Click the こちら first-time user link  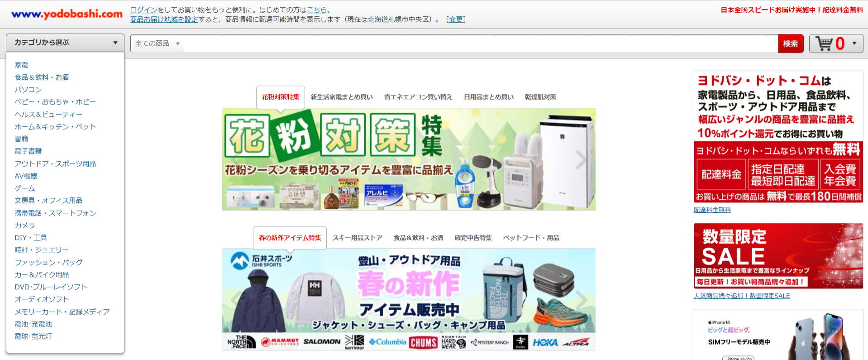pos(317,10)
